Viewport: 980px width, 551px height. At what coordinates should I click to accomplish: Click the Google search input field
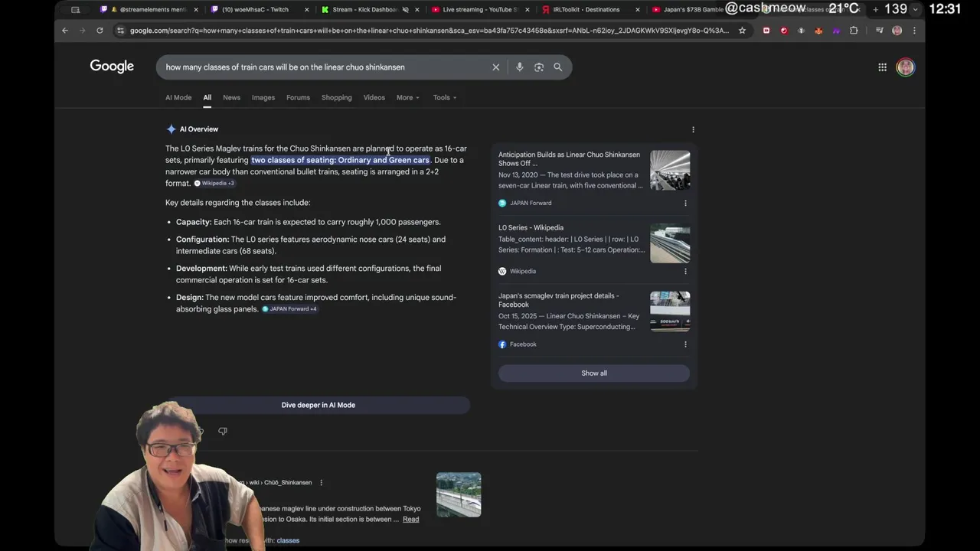click(x=325, y=67)
